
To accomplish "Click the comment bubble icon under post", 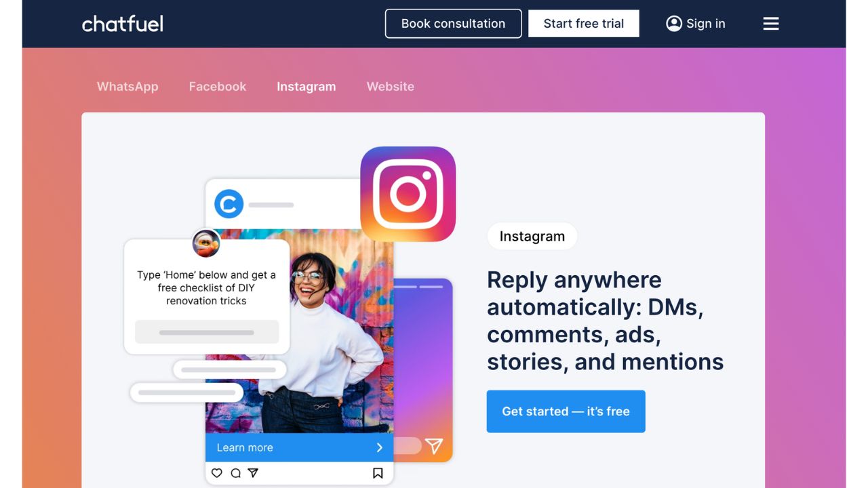I will 235,473.
